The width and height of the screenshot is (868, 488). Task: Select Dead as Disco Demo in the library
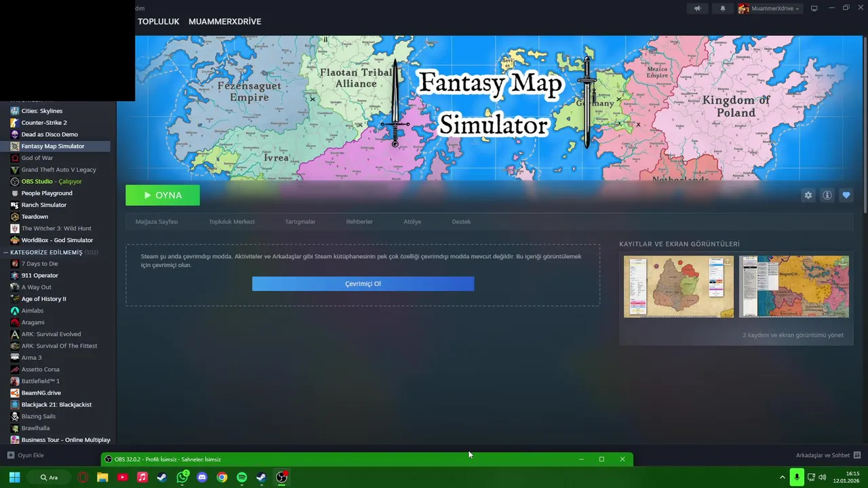click(x=50, y=134)
